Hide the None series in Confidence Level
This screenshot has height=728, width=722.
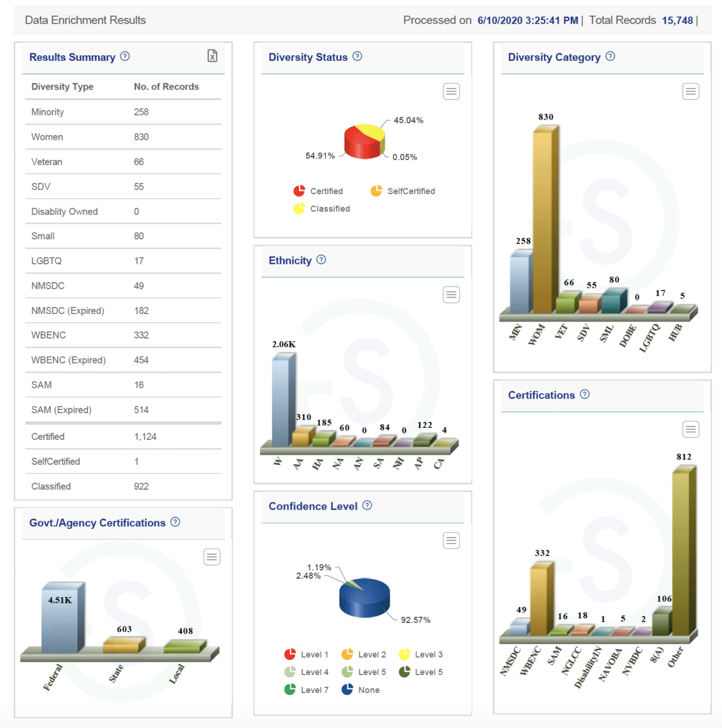(x=361, y=690)
